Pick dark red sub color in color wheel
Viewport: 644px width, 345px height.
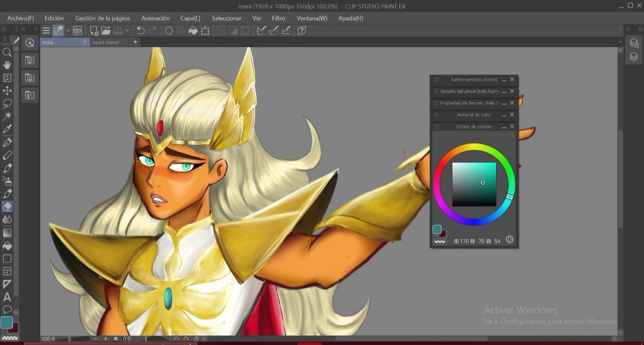pos(443,235)
